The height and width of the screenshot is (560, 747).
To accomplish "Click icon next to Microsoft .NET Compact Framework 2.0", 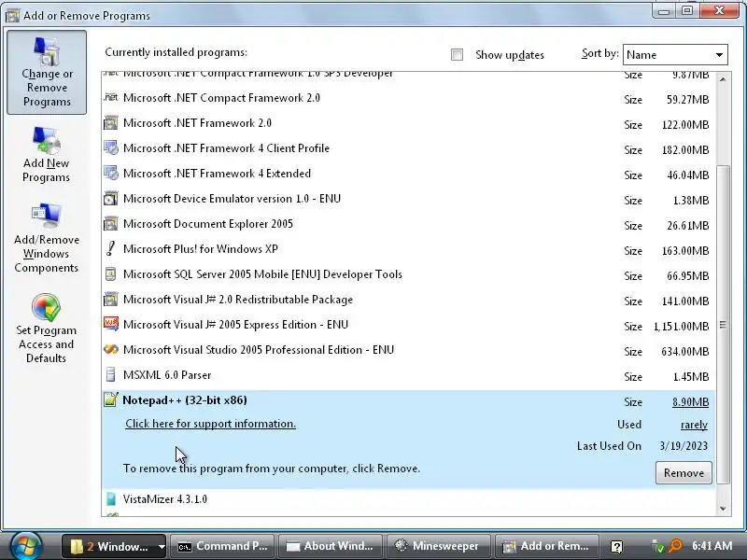I will pyautogui.click(x=110, y=98).
